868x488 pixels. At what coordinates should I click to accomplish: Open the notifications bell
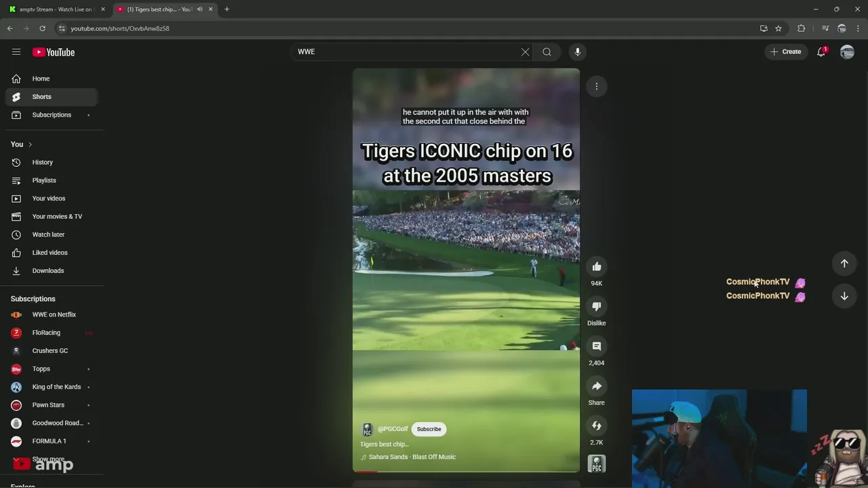point(821,52)
